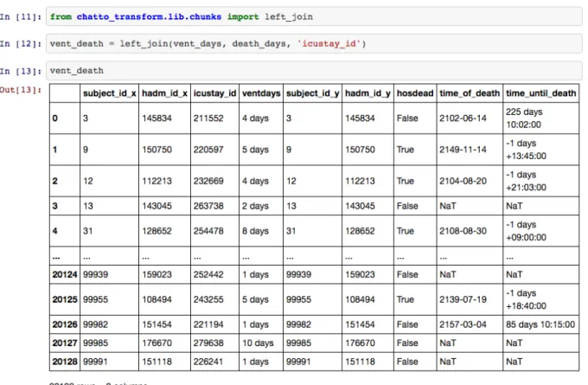Click the hadm_id_x column header
Viewport: 588px width, 385px height.
(x=164, y=93)
